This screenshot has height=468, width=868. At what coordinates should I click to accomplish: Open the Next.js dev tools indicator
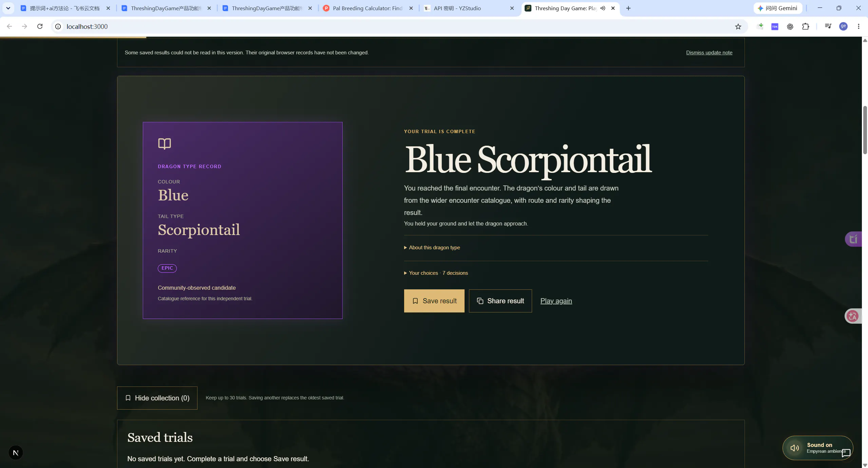click(x=16, y=452)
